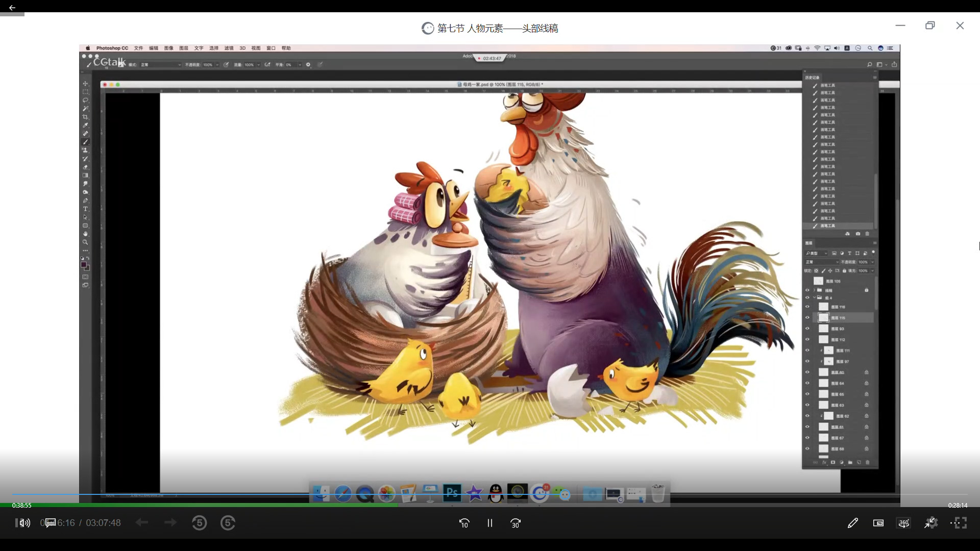Open the 图像 menu
980x551 pixels.
click(x=168, y=48)
